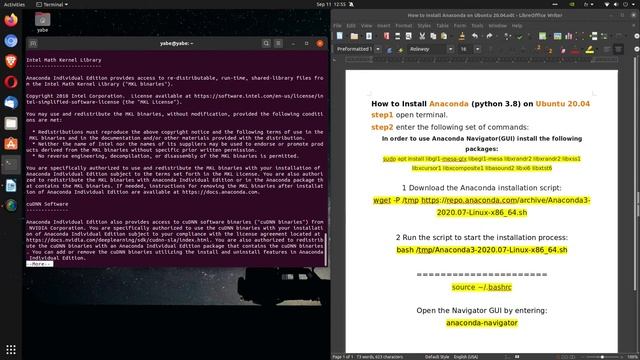Open the Help menu in Writer
The height and width of the screenshot is (360, 640).
(517, 26)
